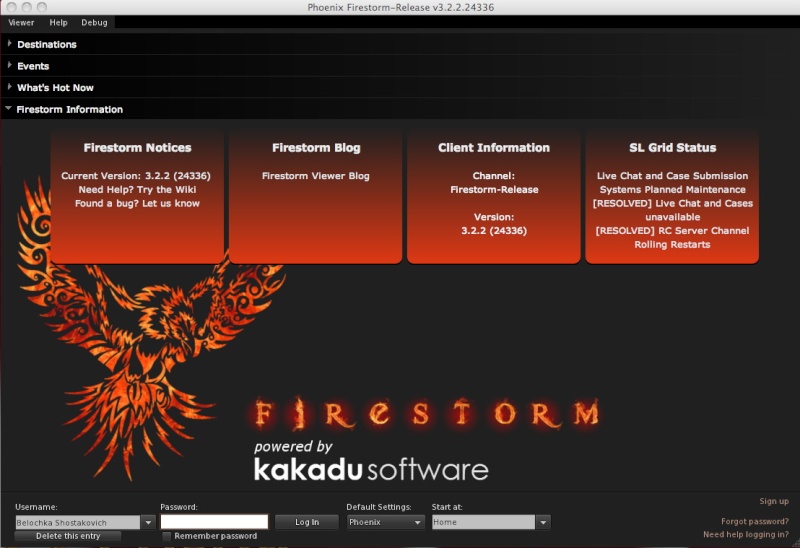Viewport: 800px width, 548px height.
Task: Click the Firestorm-Release channel text
Action: point(494,189)
